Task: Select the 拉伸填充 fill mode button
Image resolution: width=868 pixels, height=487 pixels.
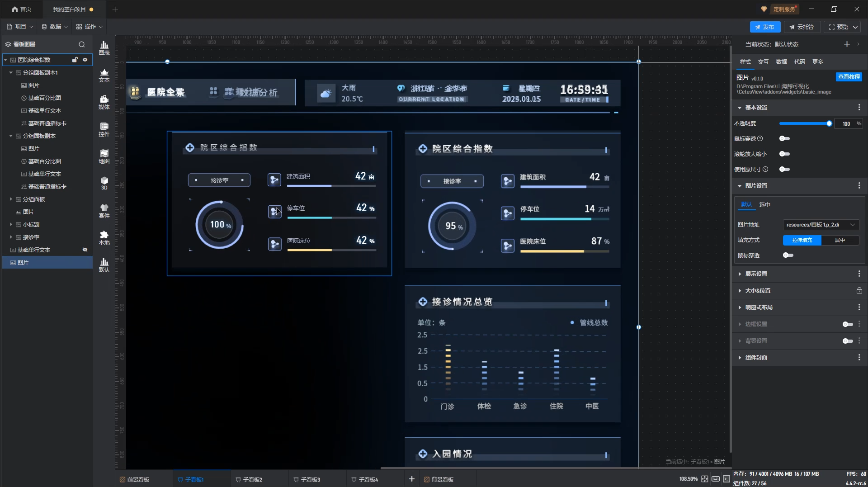Action: tap(802, 240)
